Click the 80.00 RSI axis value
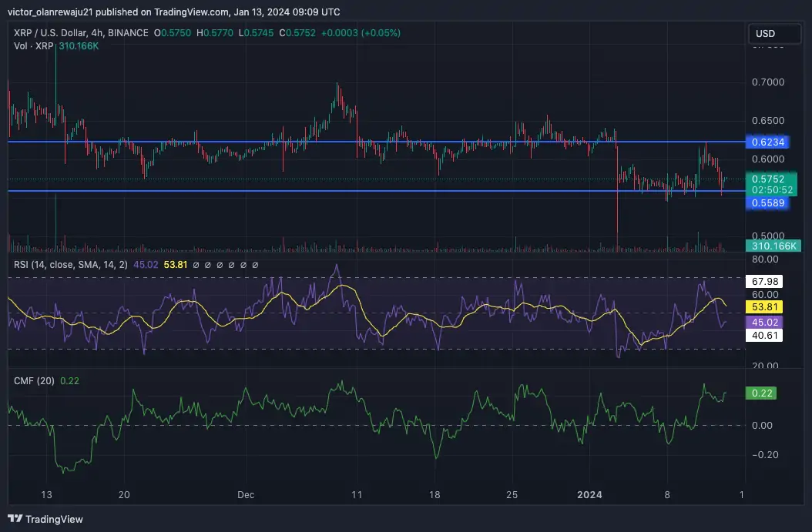 tap(765, 259)
